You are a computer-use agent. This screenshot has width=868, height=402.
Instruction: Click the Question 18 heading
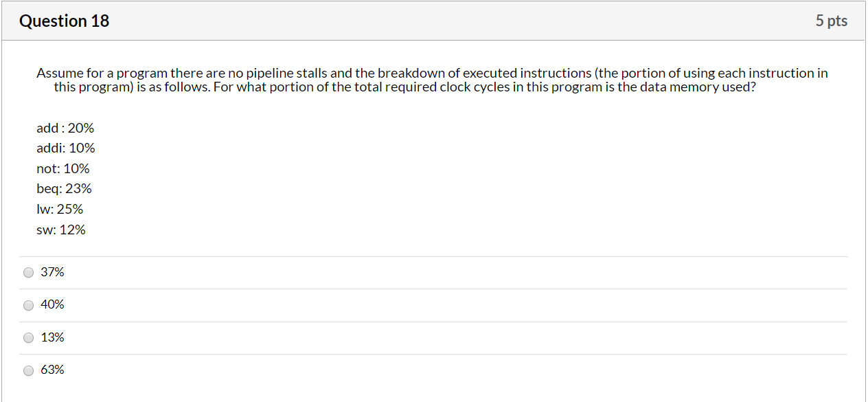coord(64,21)
